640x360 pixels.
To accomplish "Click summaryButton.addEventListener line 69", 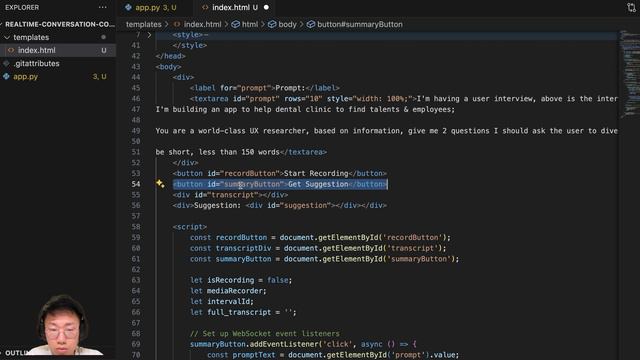I will tap(303, 344).
